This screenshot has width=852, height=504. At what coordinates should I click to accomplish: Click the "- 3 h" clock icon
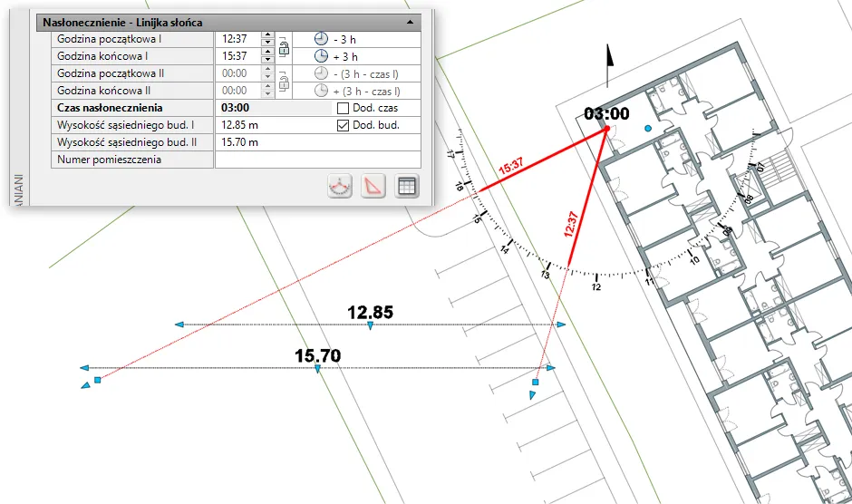pyautogui.click(x=321, y=39)
